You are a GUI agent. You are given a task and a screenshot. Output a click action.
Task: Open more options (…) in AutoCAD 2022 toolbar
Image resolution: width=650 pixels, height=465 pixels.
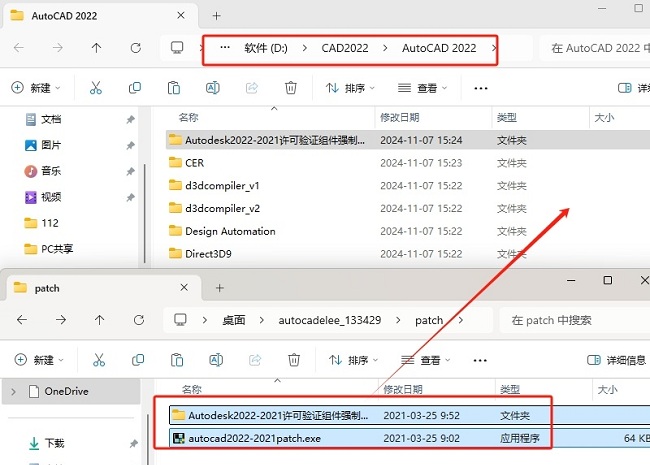click(480, 88)
